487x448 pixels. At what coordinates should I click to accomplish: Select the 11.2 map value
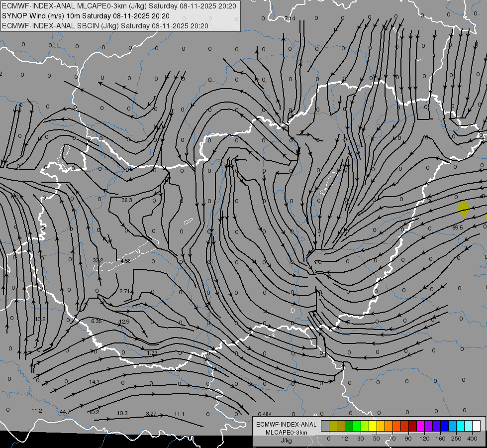point(37,411)
